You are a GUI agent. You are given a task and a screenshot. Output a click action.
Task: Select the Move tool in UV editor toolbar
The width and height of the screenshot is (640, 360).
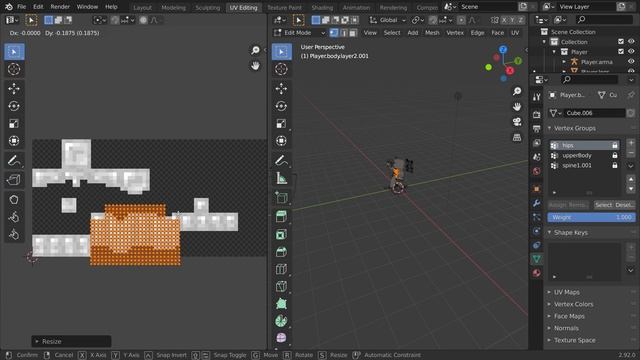tap(14, 89)
